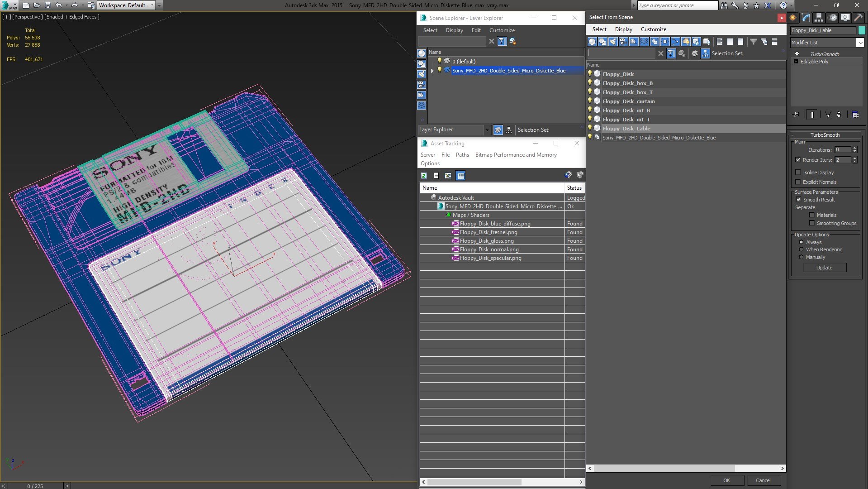This screenshot has height=489, width=868.
Task: Open the Display command panel tab
Action: tap(845, 18)
